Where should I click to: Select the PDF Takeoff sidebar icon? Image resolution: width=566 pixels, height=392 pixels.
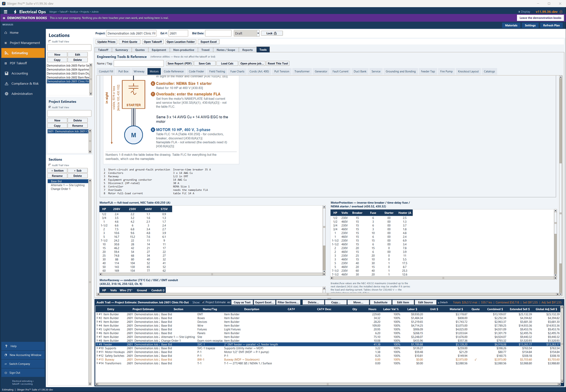[6, 63]
